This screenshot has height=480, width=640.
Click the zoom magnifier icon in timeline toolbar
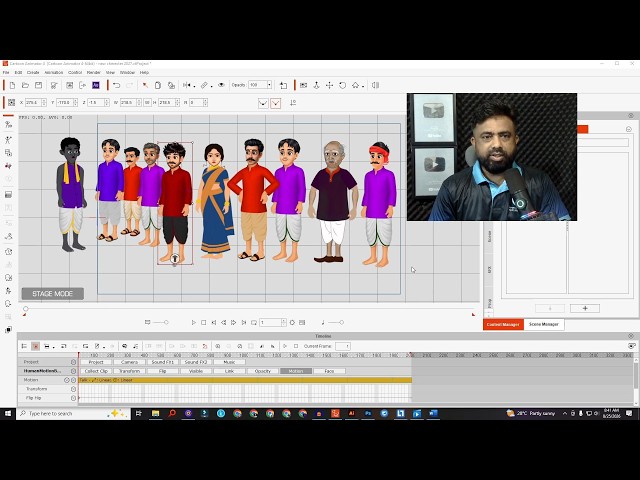pyautogui.click(x=218, y=346)
